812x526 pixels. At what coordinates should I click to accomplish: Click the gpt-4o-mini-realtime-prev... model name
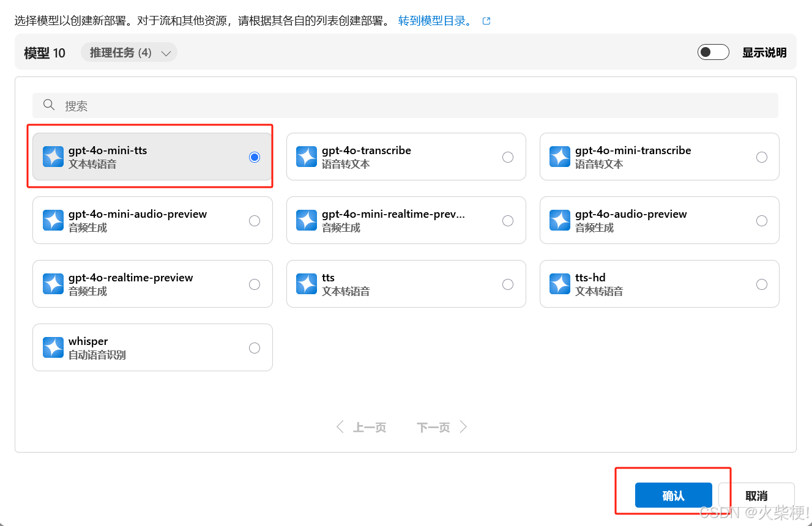[393, 214]
